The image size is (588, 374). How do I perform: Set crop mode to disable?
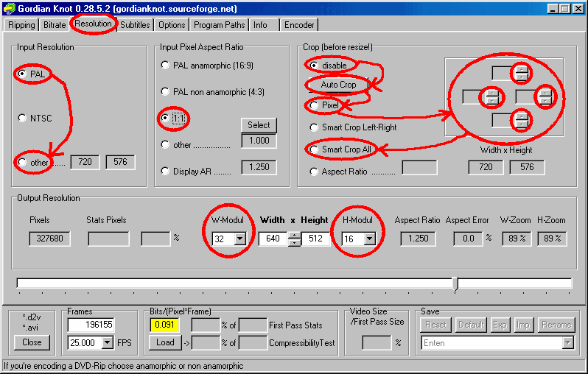tap(329, 66)
